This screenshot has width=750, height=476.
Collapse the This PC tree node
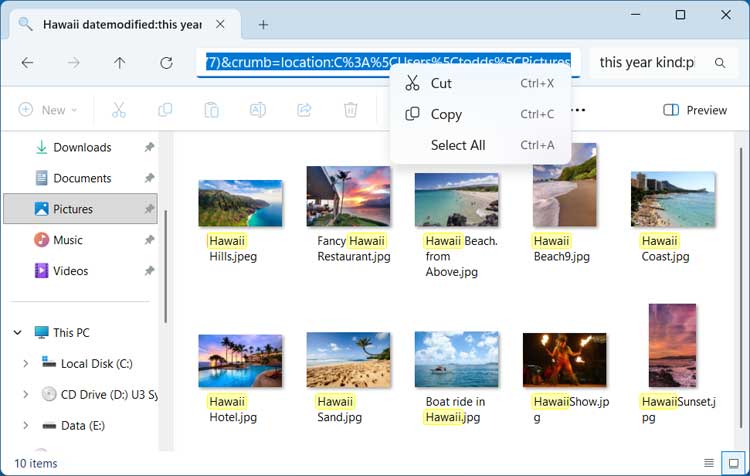(18, 332)
